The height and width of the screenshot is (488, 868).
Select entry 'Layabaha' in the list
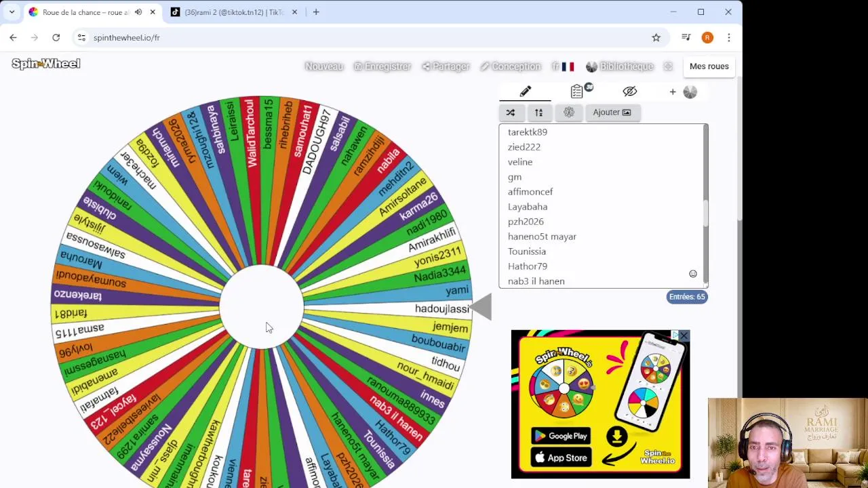click(x=528, y=207)
